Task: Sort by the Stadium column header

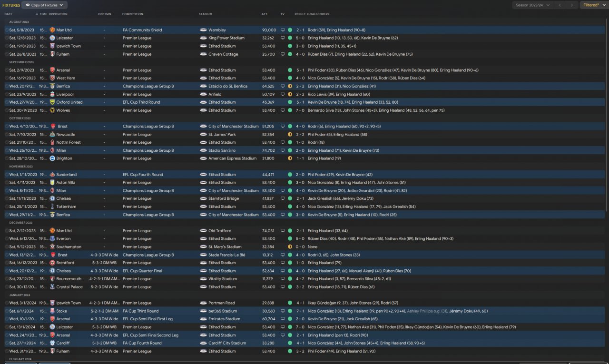Action: click(x=206, y=14)
